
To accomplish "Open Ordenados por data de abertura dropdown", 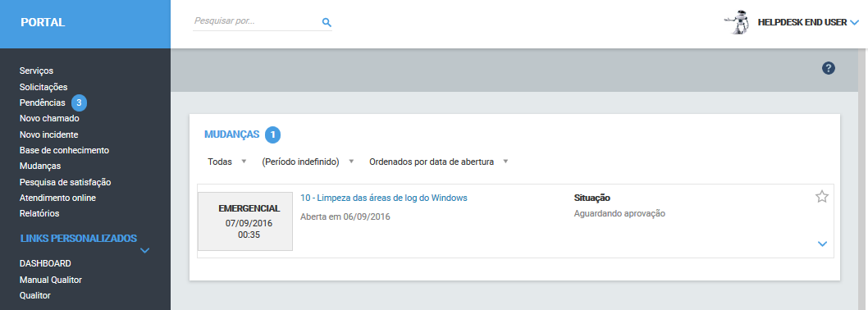I will [439, 162].
